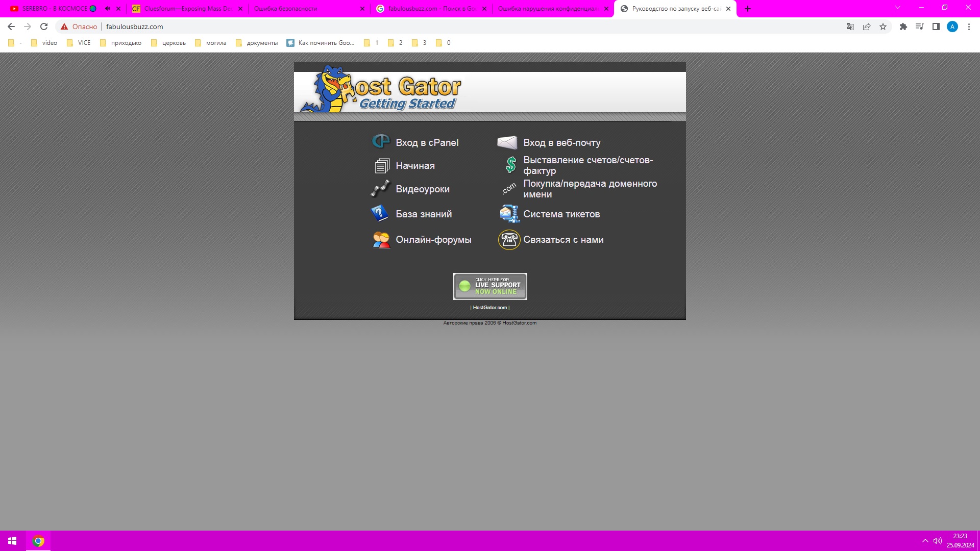
Task: Open the video bookmarks folder
Action: [44, 43]
